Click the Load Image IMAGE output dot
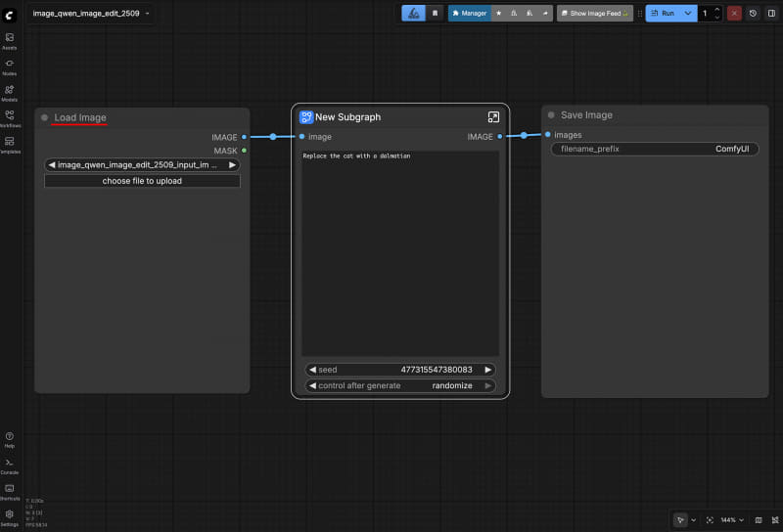The image size is (783, 532). click(244, 137)
